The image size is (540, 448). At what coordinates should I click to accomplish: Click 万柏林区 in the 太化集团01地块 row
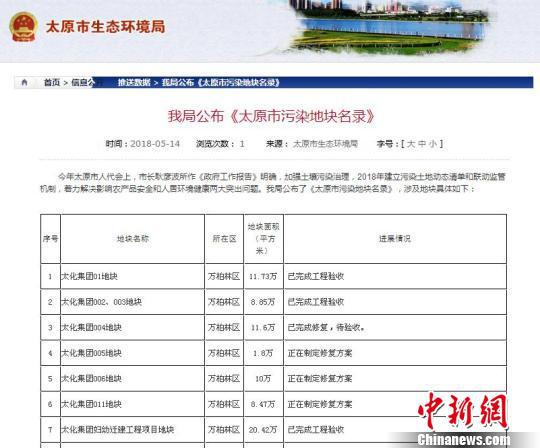[224, 276]
